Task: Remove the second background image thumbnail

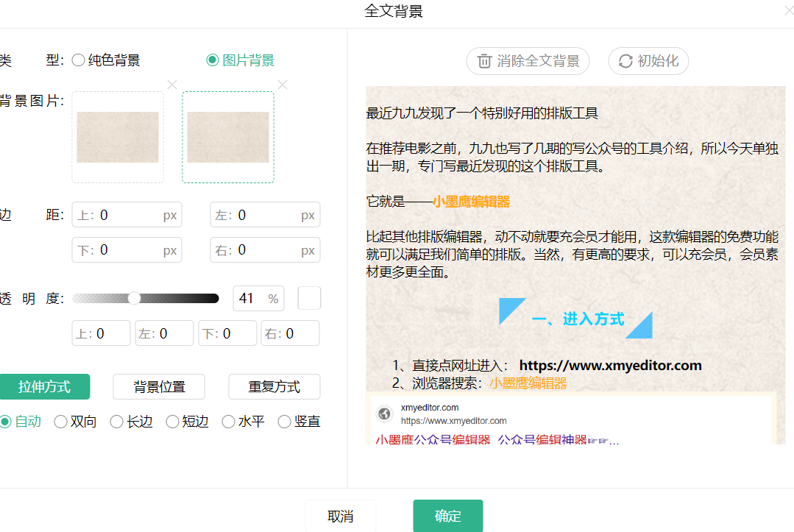Action: (x=282, y=85)
